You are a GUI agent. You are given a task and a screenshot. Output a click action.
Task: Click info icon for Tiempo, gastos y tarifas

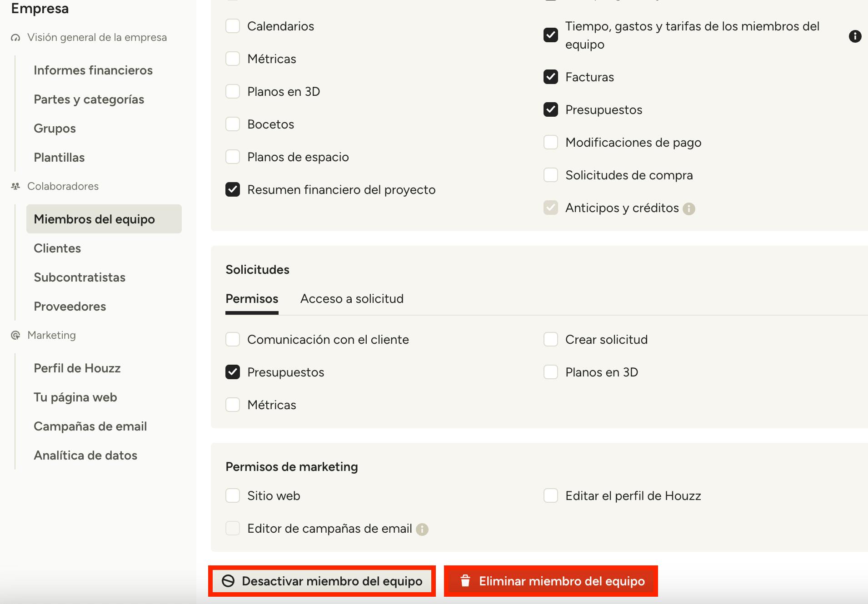click(855, 36)
